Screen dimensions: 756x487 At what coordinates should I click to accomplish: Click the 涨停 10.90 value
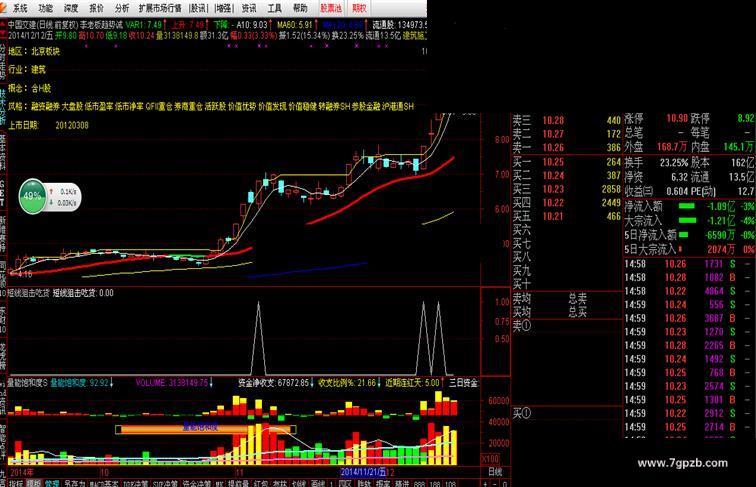677,118
